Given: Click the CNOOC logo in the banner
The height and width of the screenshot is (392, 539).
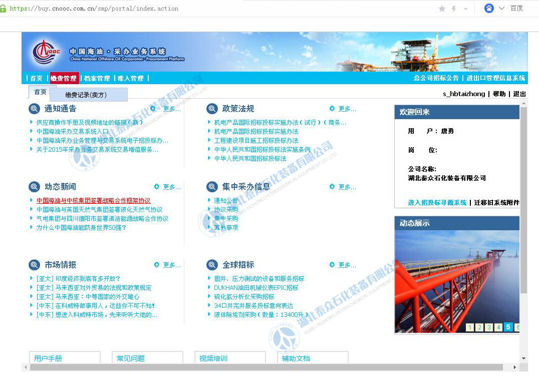Looking at the screenshot, I should point(46,53).
